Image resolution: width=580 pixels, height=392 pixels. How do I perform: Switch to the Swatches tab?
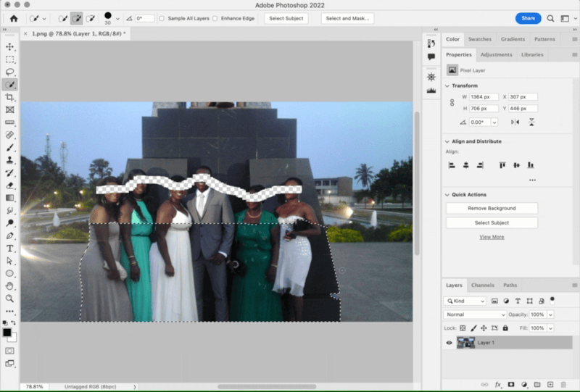(480, 39)
